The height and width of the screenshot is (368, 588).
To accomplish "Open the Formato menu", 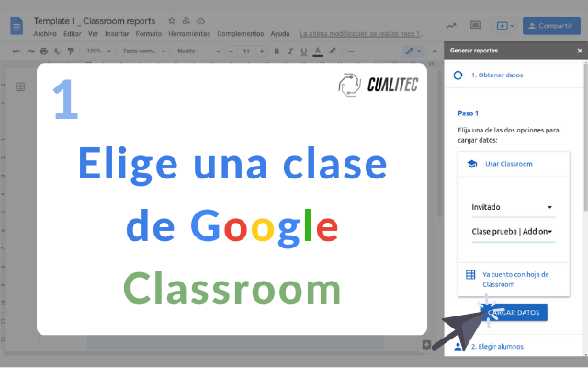I will (x=149, y=34).
